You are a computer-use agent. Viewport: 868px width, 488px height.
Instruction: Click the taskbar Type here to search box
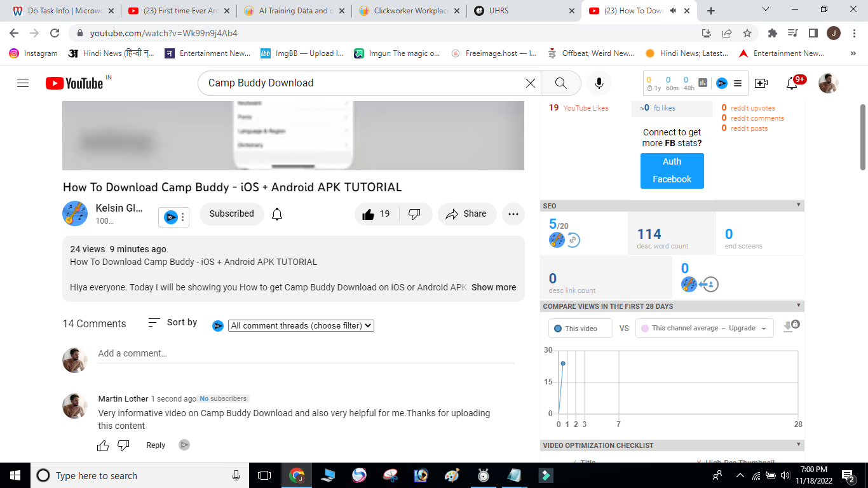[140, 475]
